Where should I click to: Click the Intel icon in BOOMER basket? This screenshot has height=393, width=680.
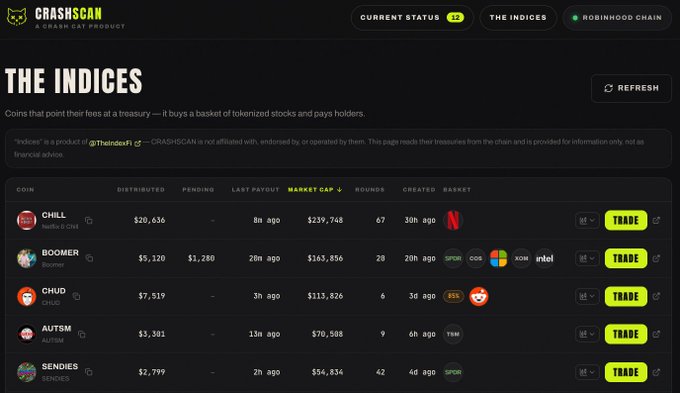point(544,259)
